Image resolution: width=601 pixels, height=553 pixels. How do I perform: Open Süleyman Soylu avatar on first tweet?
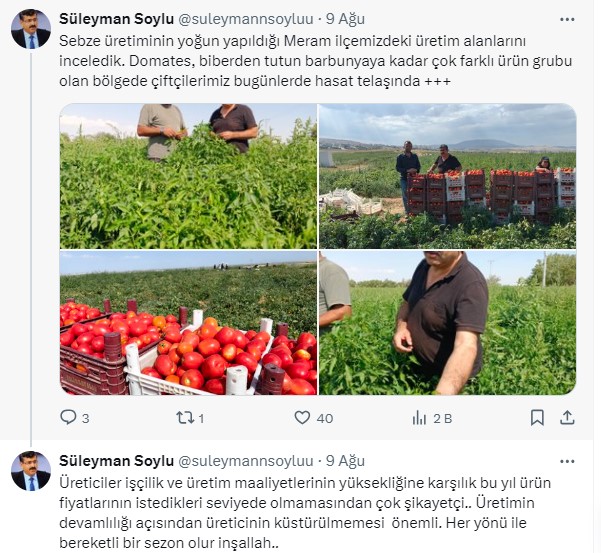tap(31, 29)
